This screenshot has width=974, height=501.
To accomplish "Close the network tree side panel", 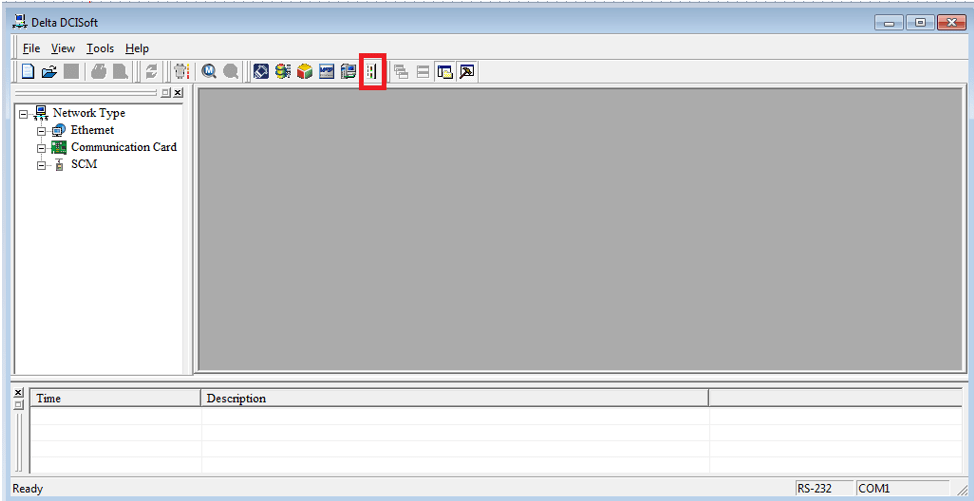I will 178,93.
